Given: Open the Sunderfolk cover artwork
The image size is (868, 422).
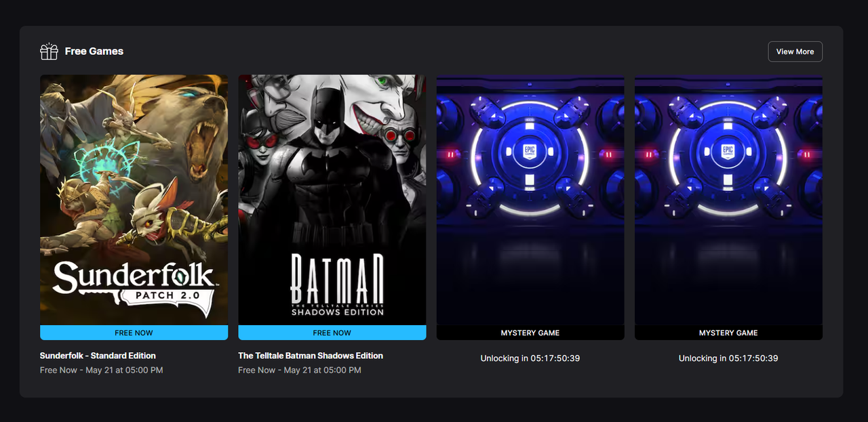Looking at the screenshot, I should tap(134, 200).
